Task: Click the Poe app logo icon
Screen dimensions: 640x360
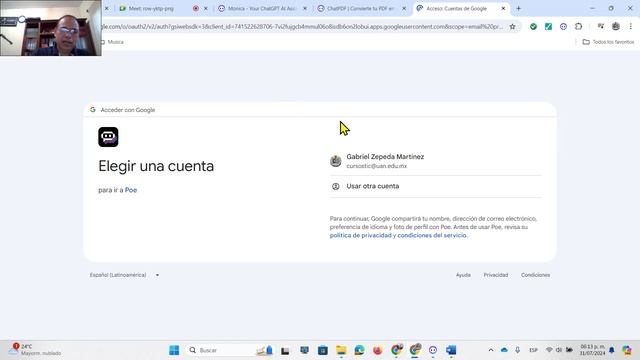Action: 108,137
